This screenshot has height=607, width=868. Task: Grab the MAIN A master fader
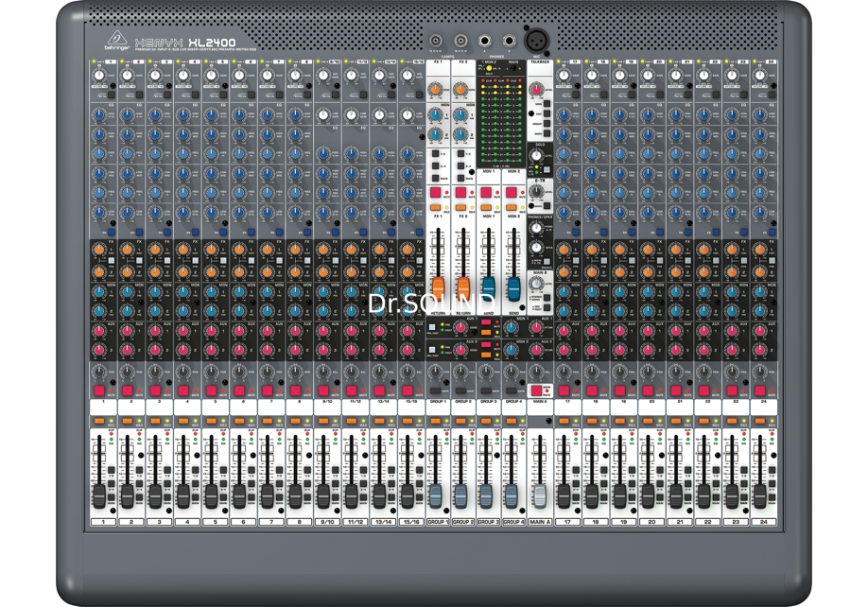(x=539, y=495)
